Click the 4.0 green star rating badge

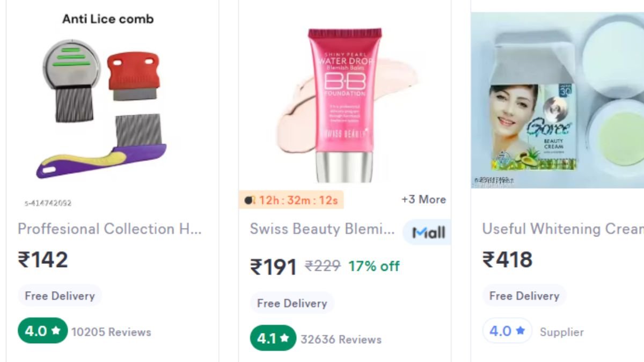tap(42, 331)
